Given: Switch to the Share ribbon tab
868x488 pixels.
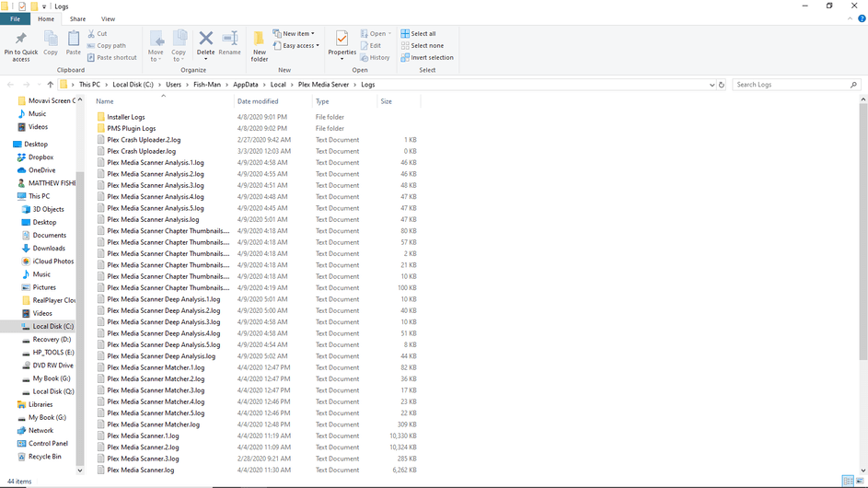Looking at the screenshot, I should click(x=77, y=18).
